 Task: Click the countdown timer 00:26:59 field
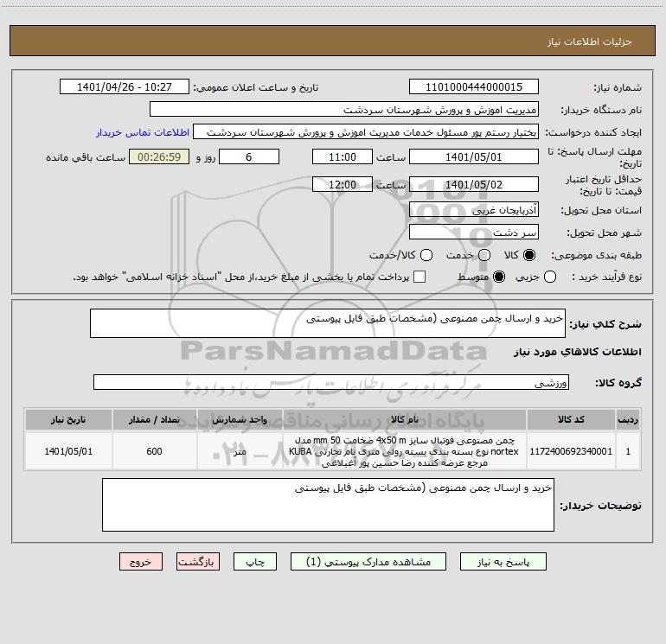tap(159, 156)
